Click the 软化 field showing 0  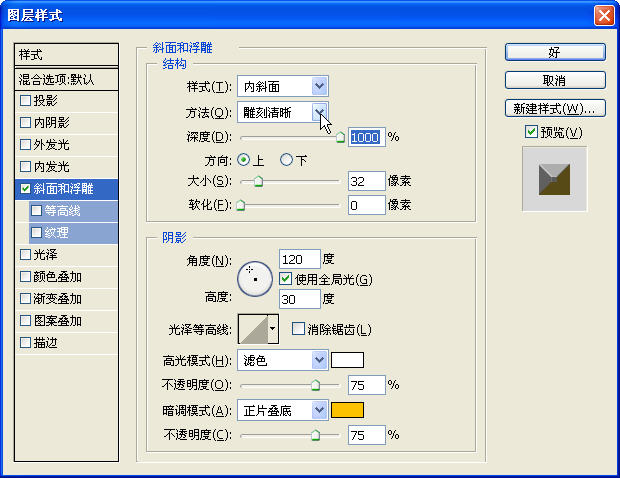tap(367, 205)
